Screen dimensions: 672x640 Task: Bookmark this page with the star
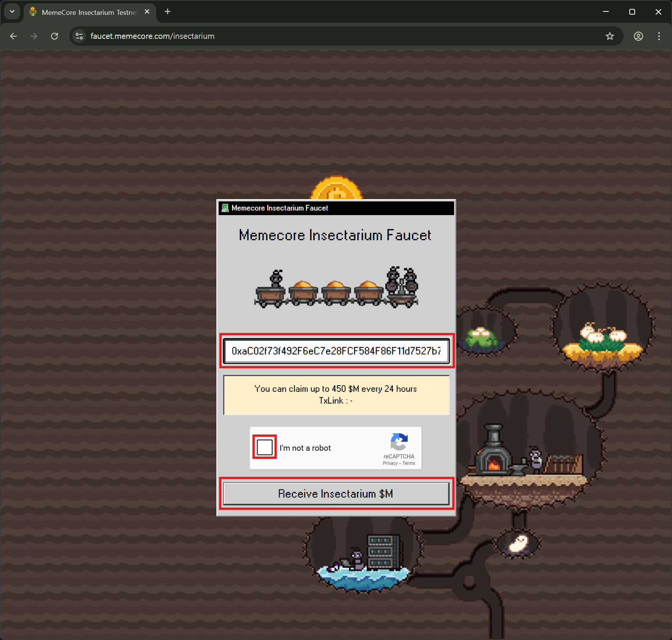[x=610, y=36]
